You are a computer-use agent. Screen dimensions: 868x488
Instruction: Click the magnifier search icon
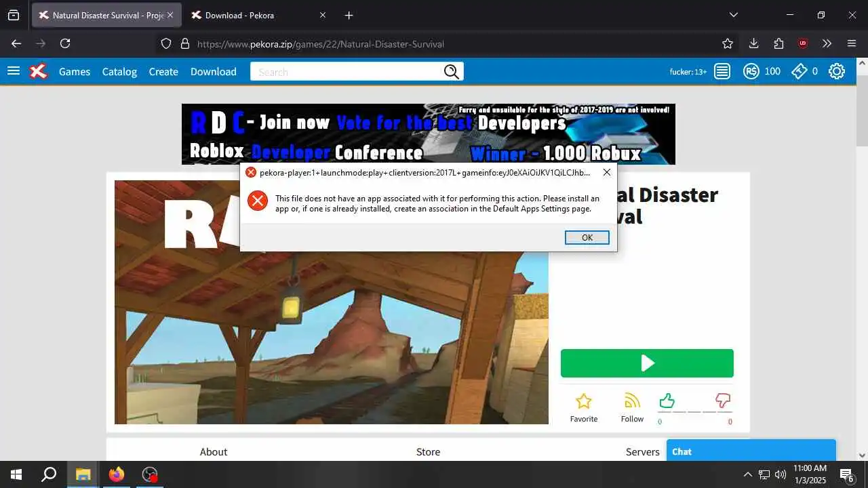pos(452,72)
